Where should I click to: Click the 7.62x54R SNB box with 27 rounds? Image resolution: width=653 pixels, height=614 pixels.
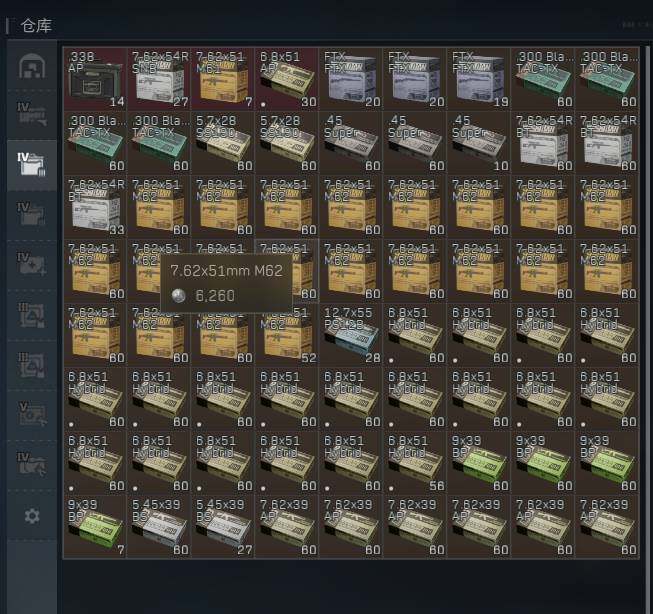coord(160,79)
